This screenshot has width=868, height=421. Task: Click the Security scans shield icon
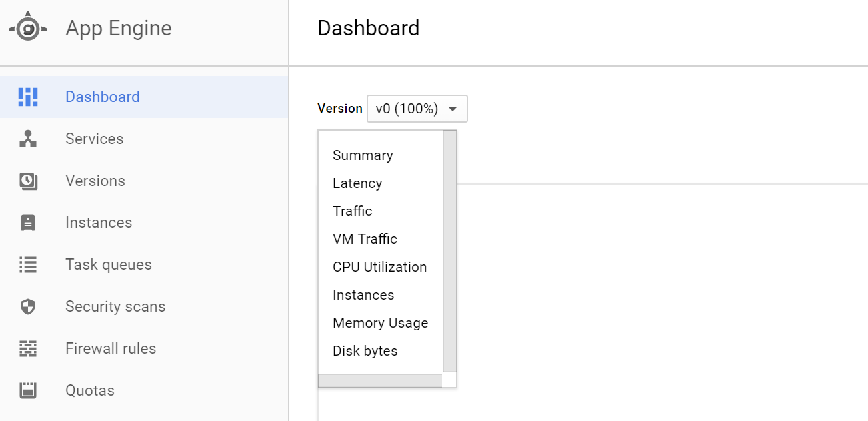[28, 306]
